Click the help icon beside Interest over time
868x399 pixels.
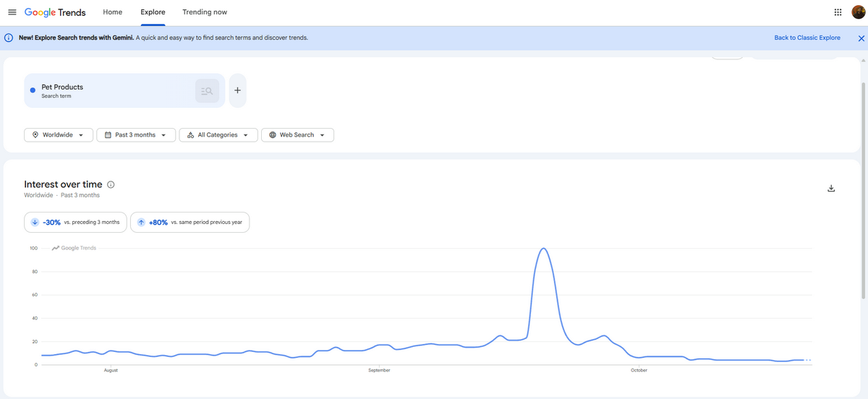pyautogui.click(x=111, y=184)
